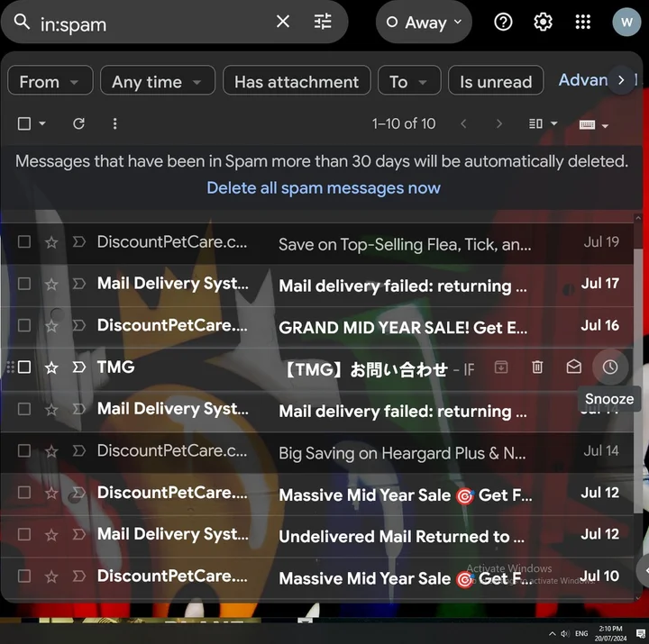Select the Jul 17 Mail Delivery checkbox

pos(24,284)
